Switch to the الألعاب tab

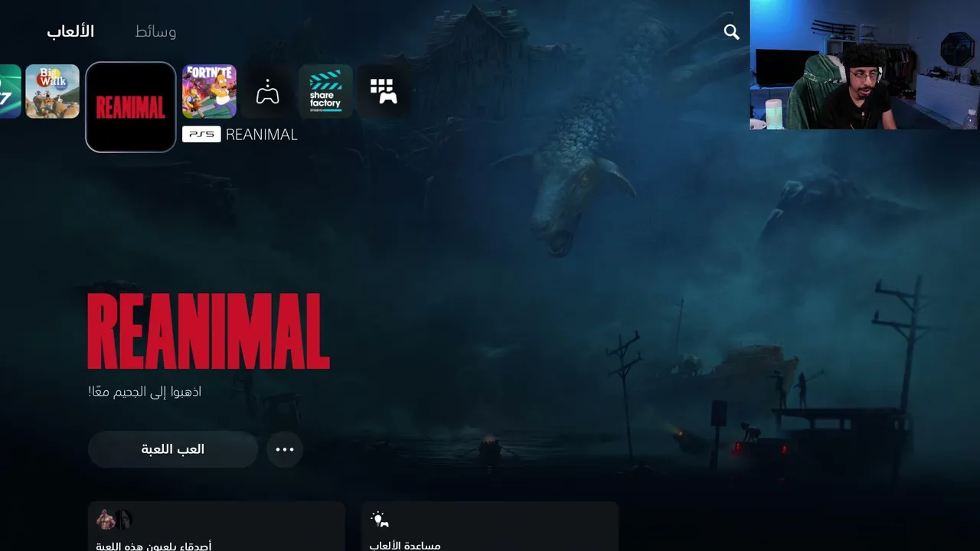click(x=70, y=31)
